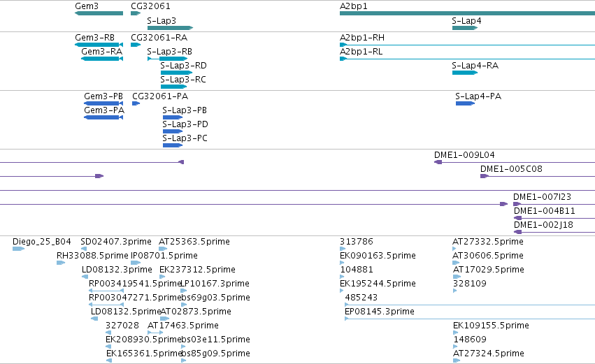595x364 pixels.
Task: Select the S-Lap3-RB transcript label
Action: [x=169, y=52]
